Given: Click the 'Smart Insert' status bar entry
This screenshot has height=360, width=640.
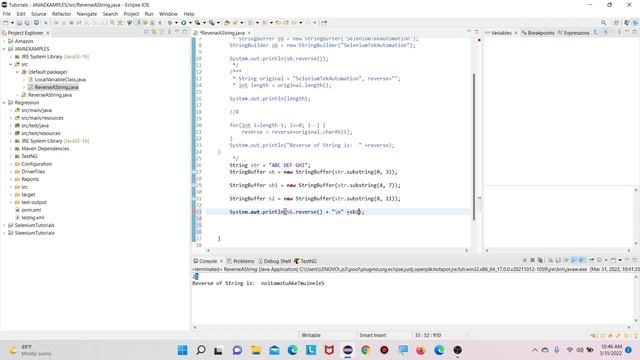Looking at the screenshot, I should 373,335.
